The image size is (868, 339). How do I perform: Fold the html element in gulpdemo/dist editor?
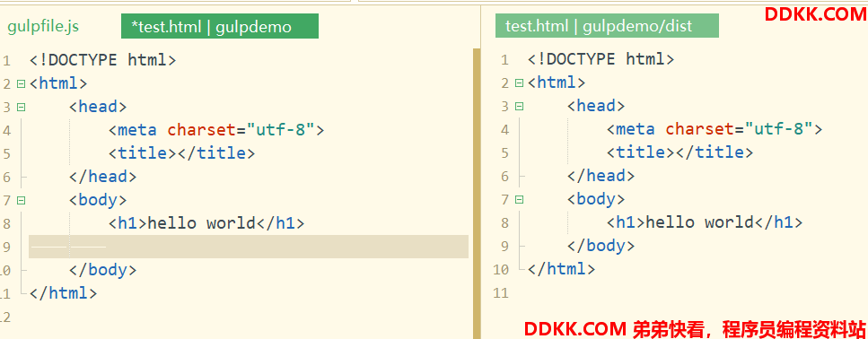pyautogui.click(x=519, y=83)
